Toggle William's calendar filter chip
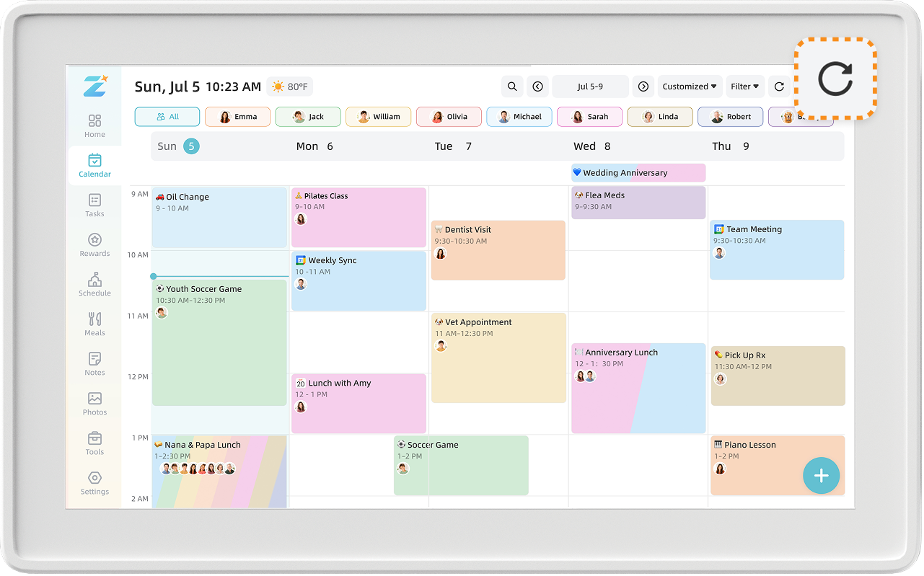 pos(378,117)
